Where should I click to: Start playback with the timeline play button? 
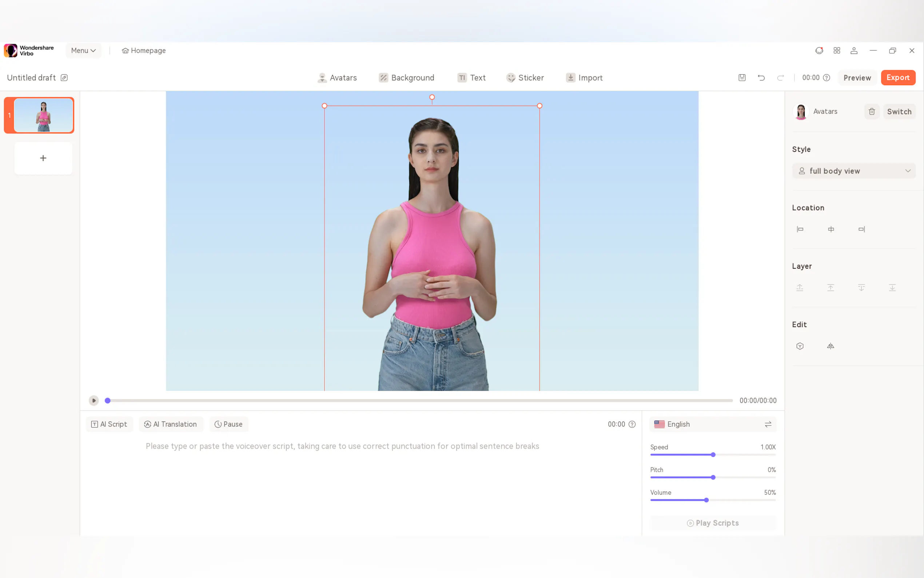coord(93,401)
